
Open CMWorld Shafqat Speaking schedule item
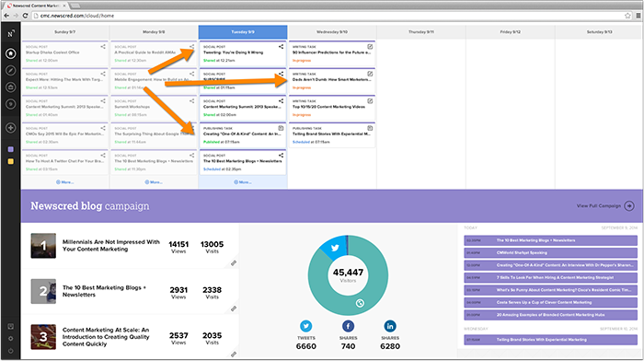550,252
